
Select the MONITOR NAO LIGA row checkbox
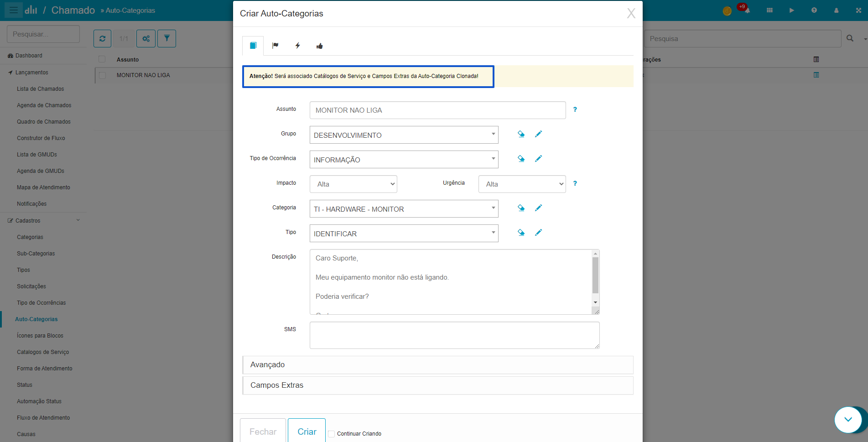[x=102, y=75]
